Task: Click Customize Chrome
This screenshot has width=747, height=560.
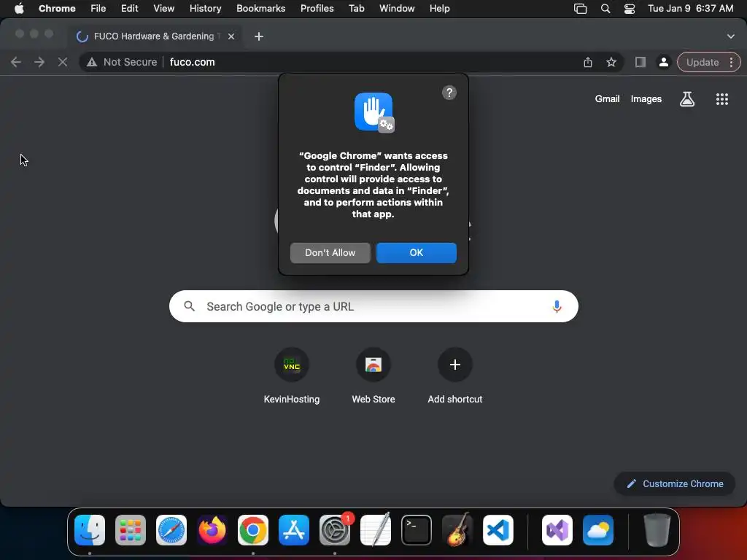Action: point(675,484)
